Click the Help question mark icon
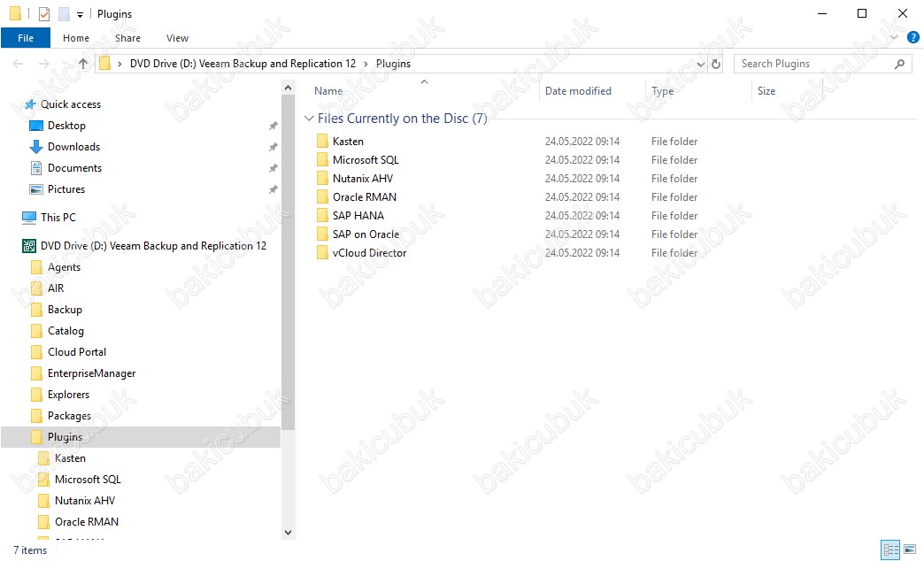 912,38
